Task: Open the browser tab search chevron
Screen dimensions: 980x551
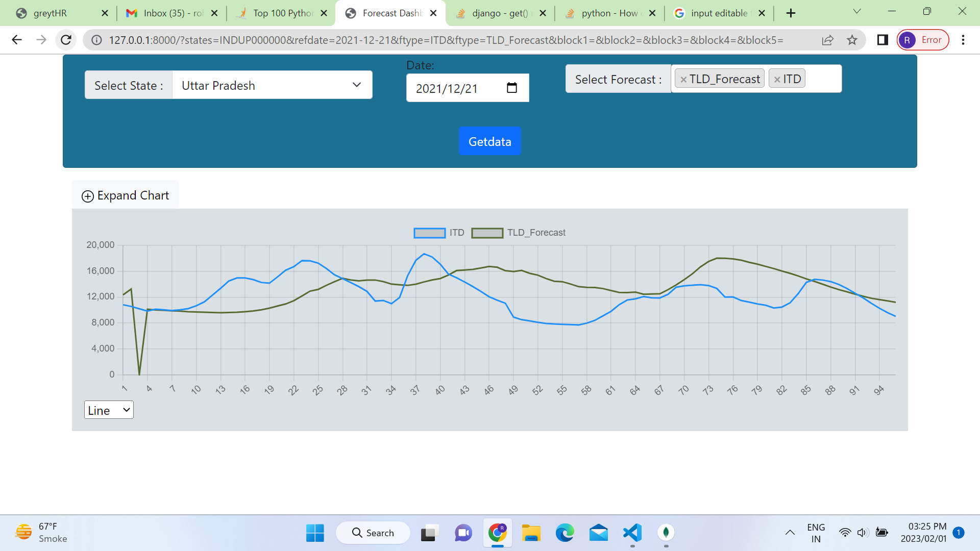Action: pos(856,11)
